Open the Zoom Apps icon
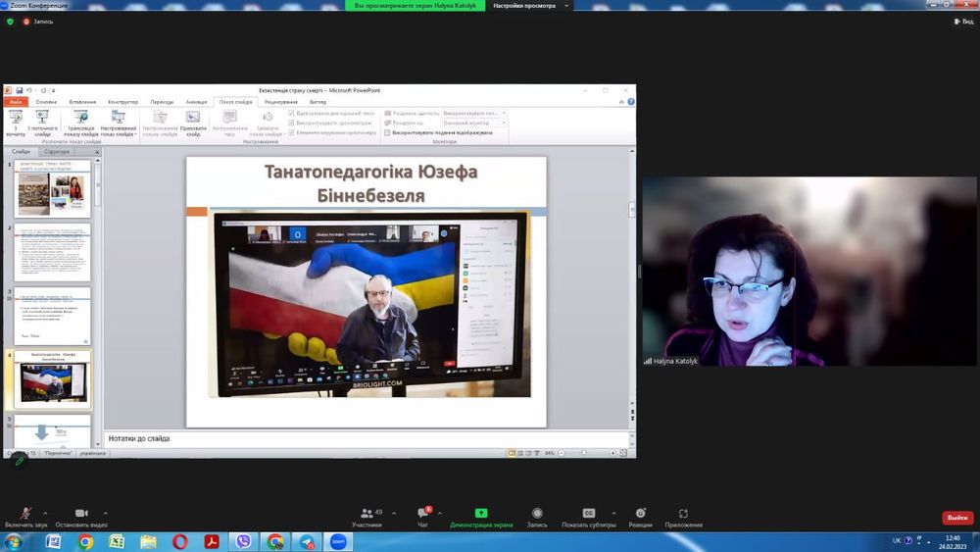The height and width of the screenshot is (552, 980). coord(683,514)
